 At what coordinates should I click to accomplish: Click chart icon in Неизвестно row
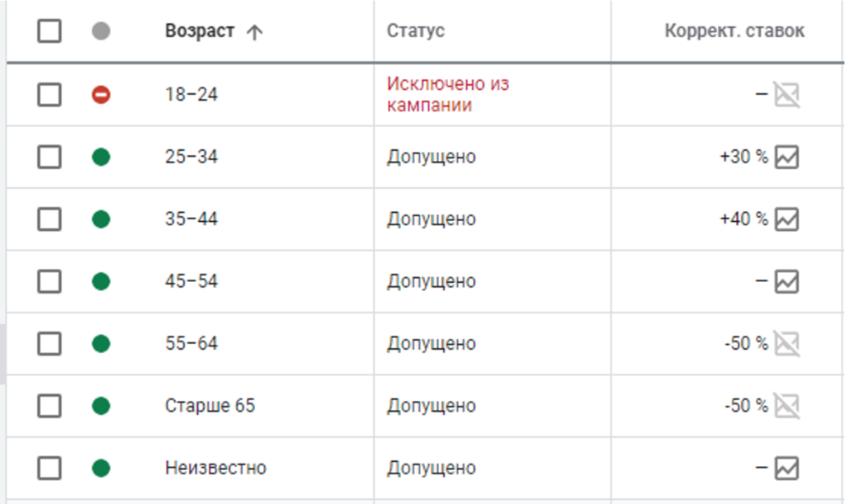(787, 469)
